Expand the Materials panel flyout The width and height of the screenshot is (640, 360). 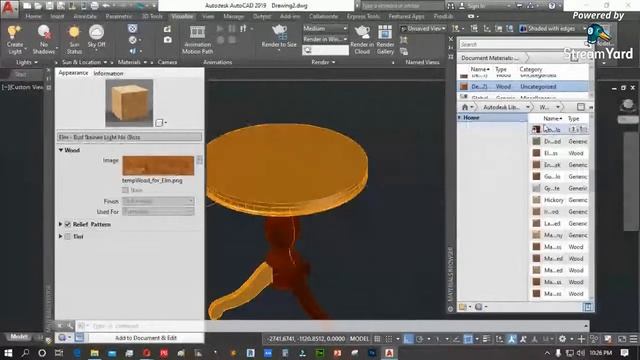click(x=132, y=62)
